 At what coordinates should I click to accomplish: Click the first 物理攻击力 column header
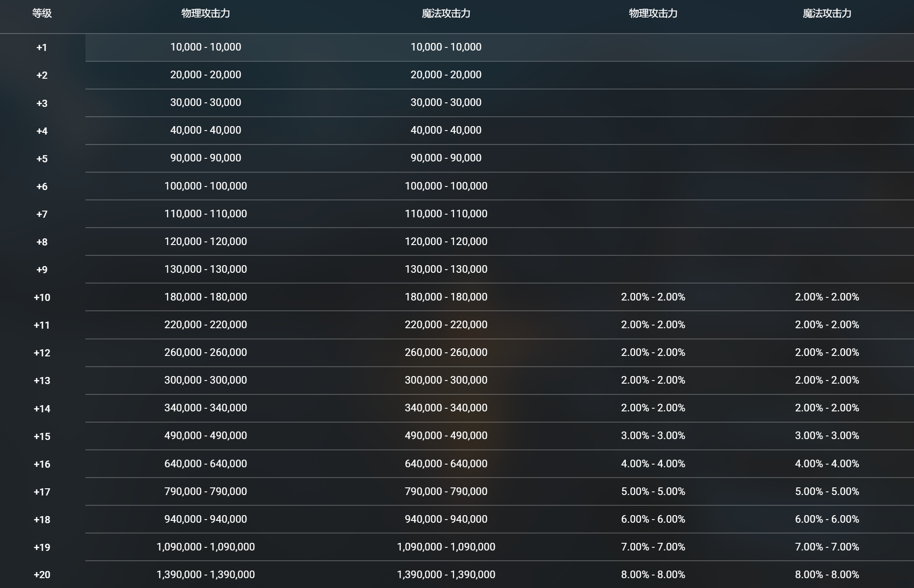[x=205, y=13]
